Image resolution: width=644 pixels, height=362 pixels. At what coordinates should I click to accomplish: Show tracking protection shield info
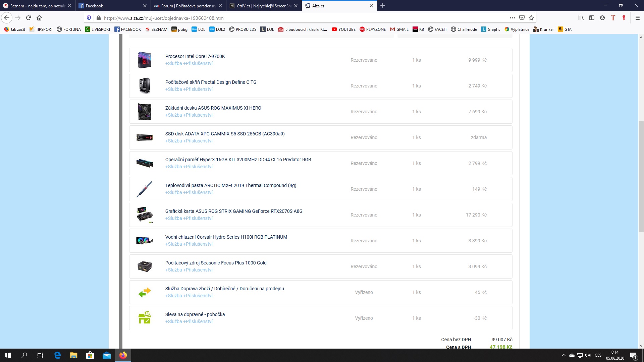tap(89, 18)
